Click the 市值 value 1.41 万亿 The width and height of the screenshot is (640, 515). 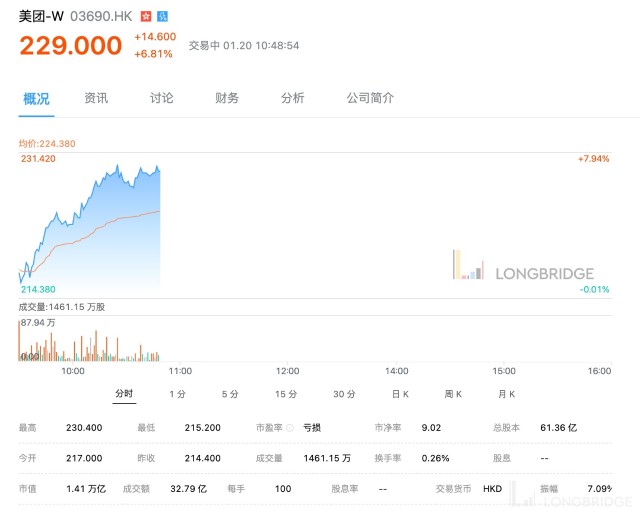click(x=86, y=489)
